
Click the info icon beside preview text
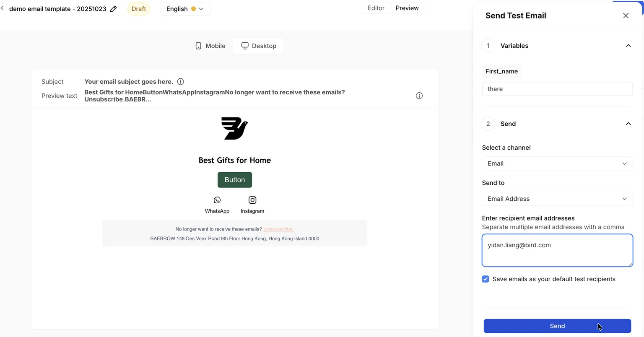419,96
